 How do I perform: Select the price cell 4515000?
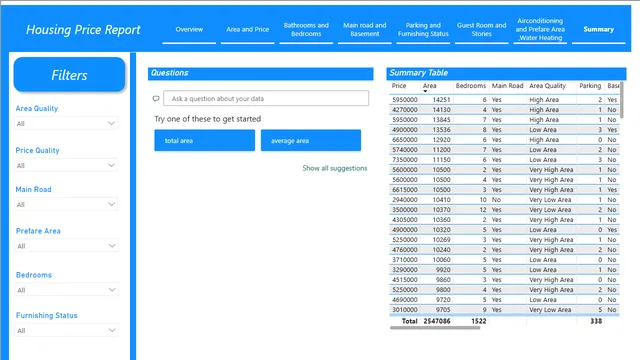(x=404, y=280)
